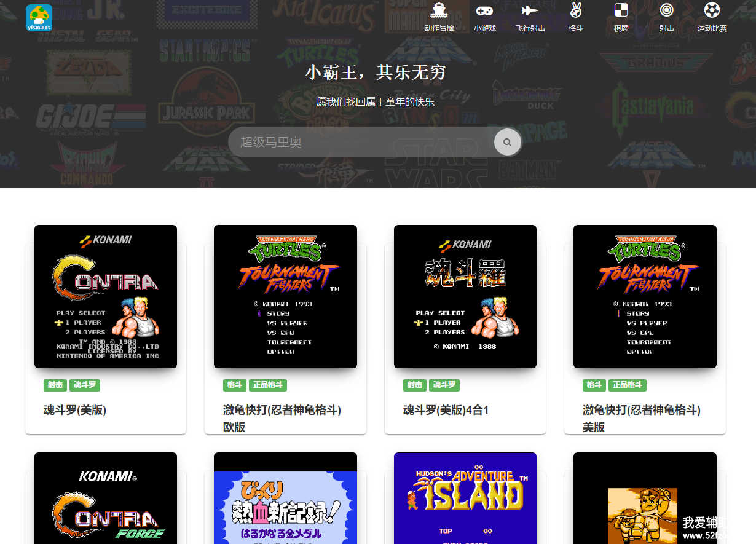Image resolution: width=756 pixels, height=544 pixels.
Task: Click the 魂斗罗 tag under 魂斗罗(美版)
Action: [85, 385]
